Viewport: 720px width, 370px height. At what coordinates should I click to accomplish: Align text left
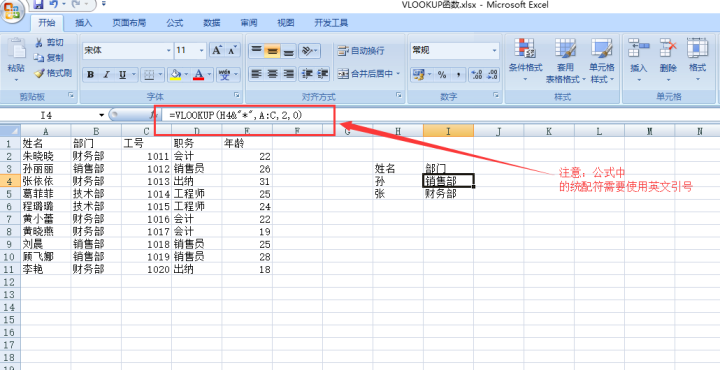pyautogui.click(x=256, y=73)
